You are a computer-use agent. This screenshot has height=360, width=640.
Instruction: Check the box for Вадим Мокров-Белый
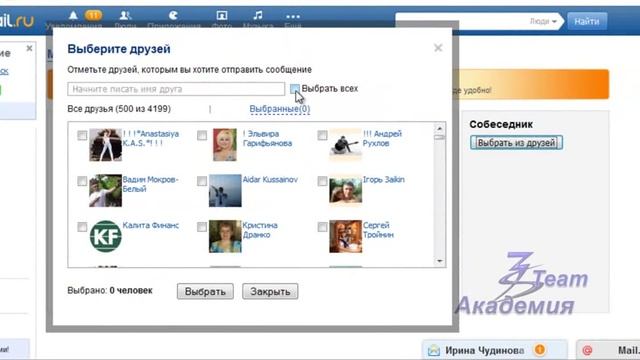tap(82, 181)
